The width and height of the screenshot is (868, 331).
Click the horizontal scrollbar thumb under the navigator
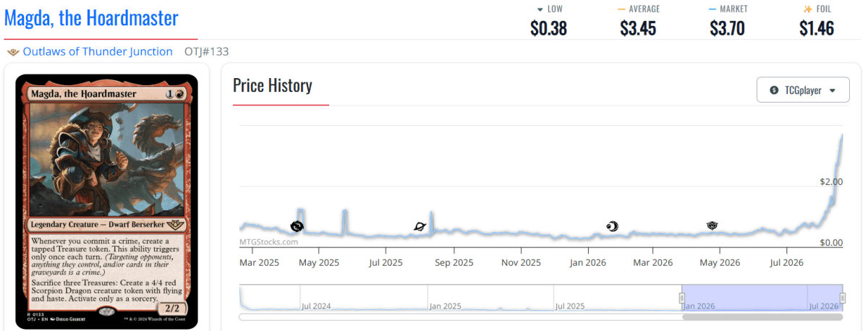tap(762, 317)
